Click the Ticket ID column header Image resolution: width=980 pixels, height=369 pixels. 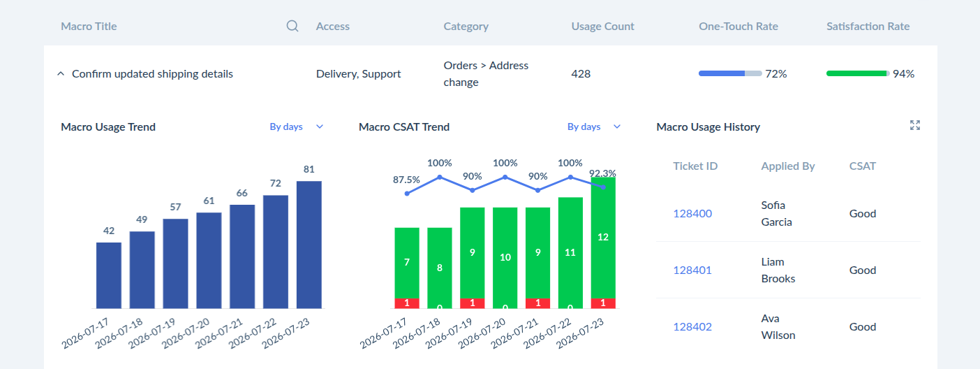coord(695,166)
